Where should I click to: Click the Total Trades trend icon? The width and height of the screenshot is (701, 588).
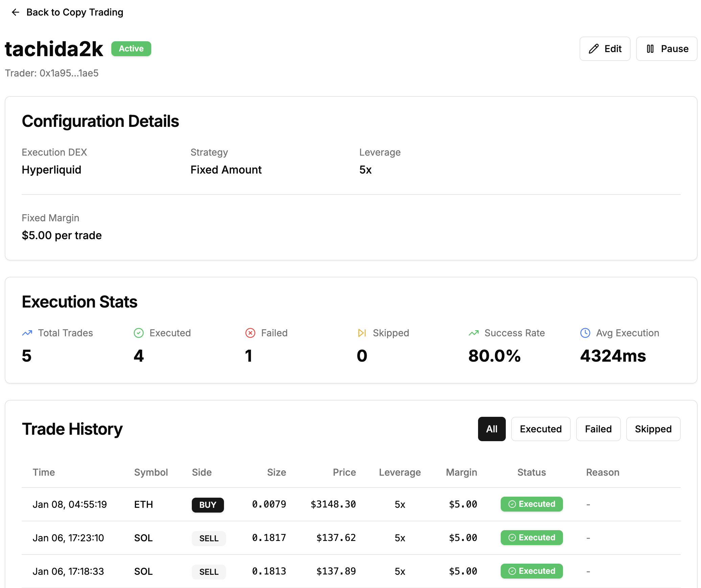coord(27,333)
